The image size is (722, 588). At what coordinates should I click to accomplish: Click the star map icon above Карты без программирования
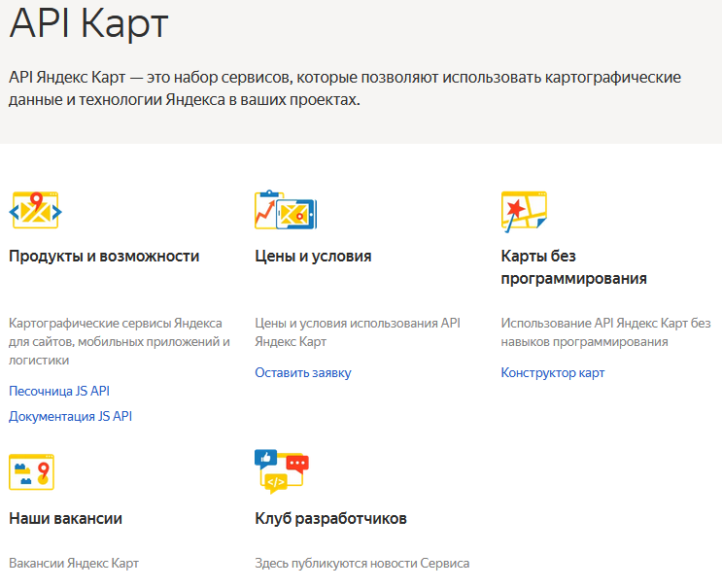point(524,211)
